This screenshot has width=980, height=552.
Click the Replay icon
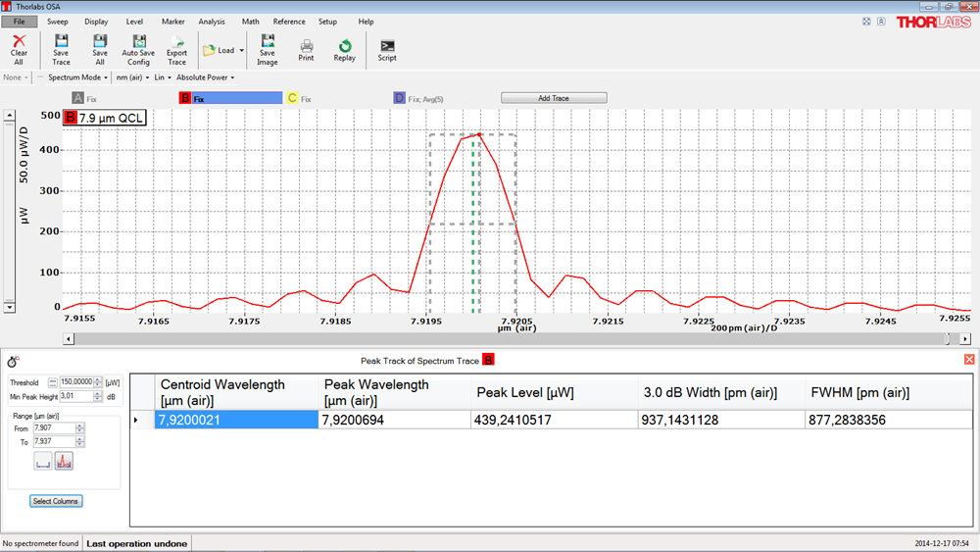pos(344,46)
